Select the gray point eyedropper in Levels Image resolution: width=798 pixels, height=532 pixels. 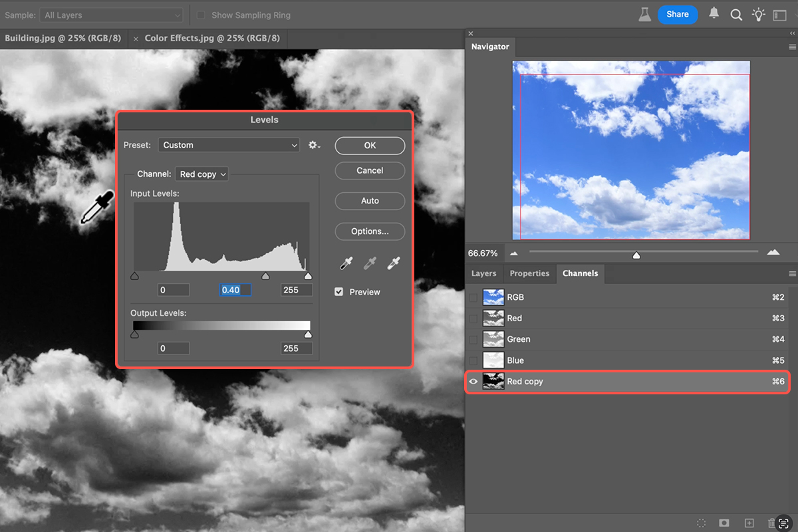point(370,263)
